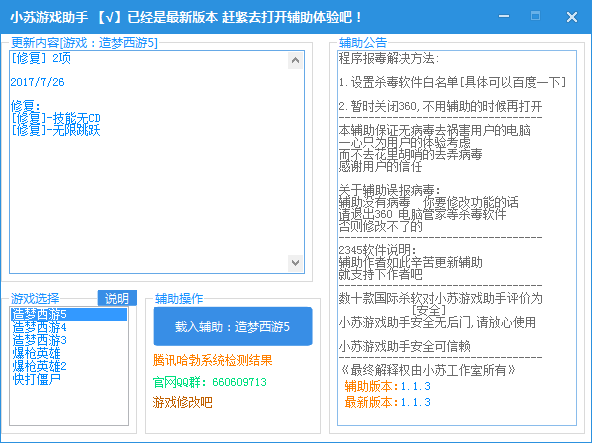
Task: Click the maximize window icon
Action: pyautogui.click(x=535, y=16)
